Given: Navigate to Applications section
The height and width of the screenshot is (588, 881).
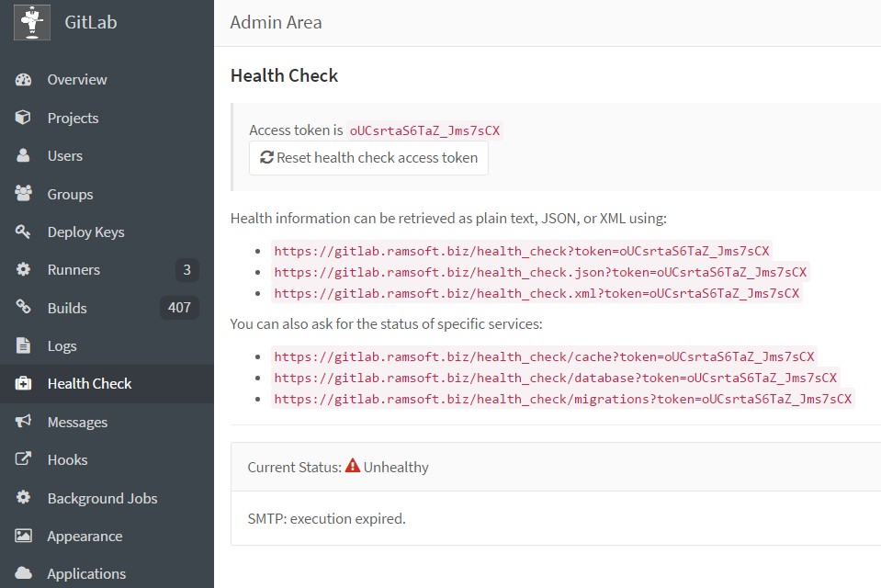Looking at the screenshot, I should pos(86,574).
